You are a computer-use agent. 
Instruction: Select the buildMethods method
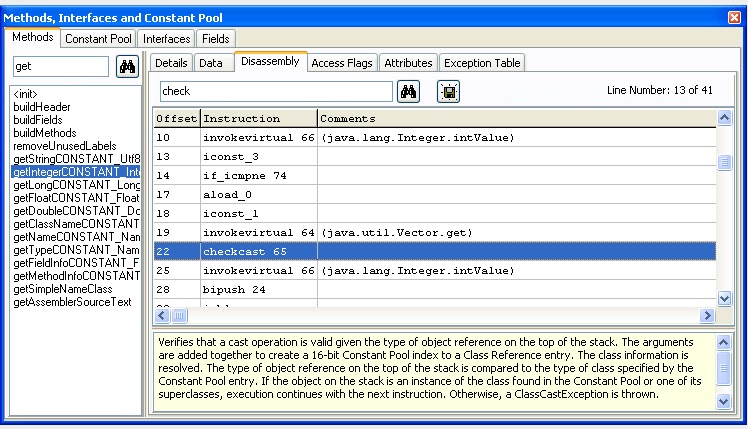pyautogui.click(x=76, y=133)
